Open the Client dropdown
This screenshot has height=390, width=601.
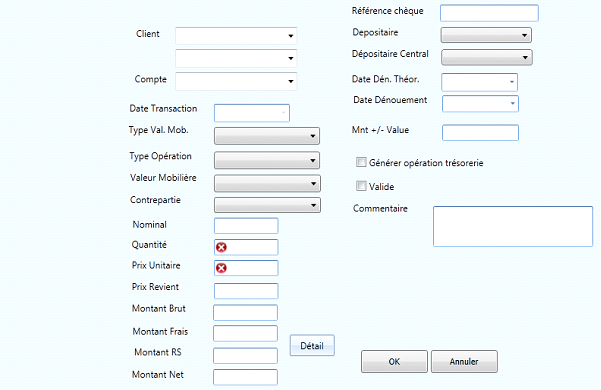pos(236,36)
